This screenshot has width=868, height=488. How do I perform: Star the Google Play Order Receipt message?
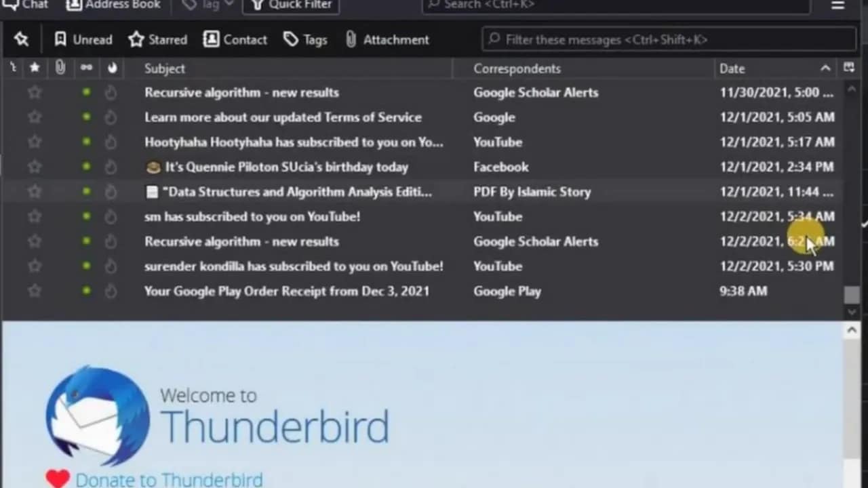35,291
